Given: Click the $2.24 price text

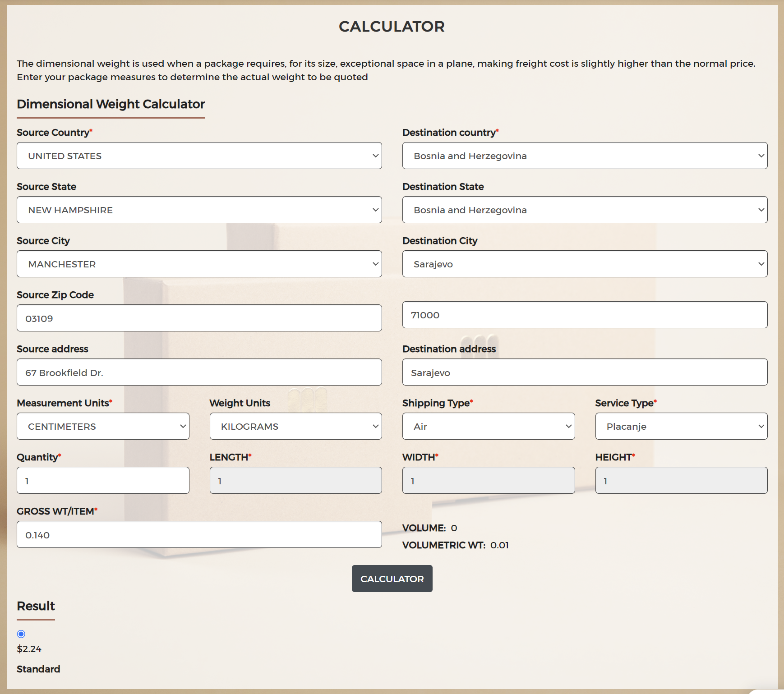Looking at the screenshot, I should pyautogui.click(x=29, y=649).
